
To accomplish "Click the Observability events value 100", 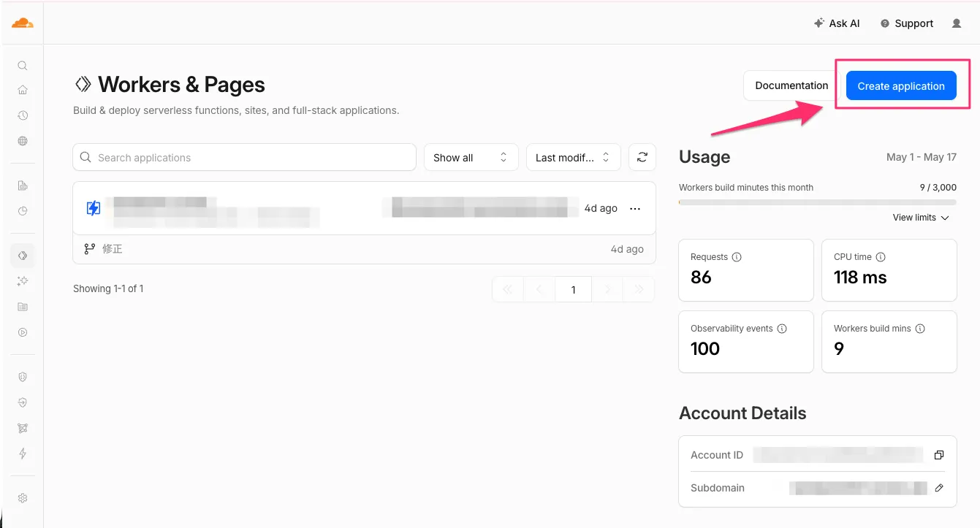I will click(x=705, y=348).
